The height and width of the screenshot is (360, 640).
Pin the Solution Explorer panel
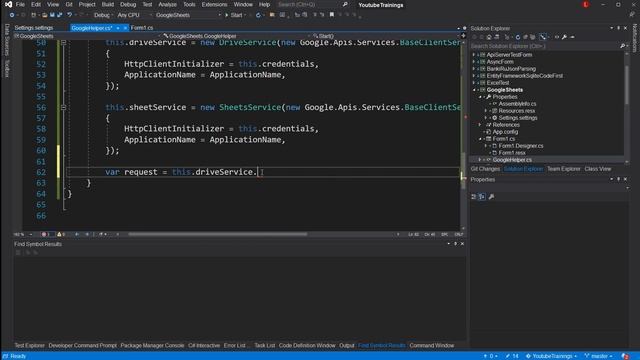(x=618, y=28)
